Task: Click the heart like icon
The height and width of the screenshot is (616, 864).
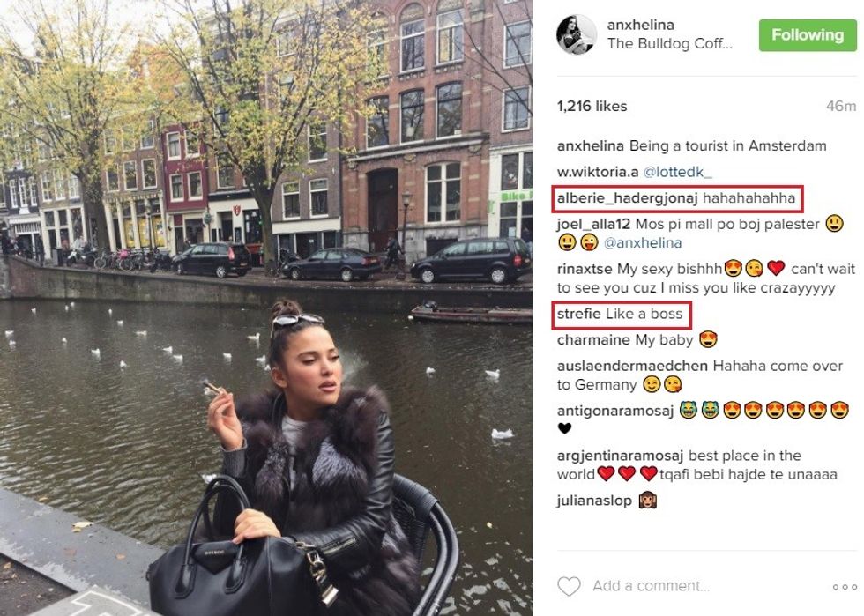Action: (570, 586)
